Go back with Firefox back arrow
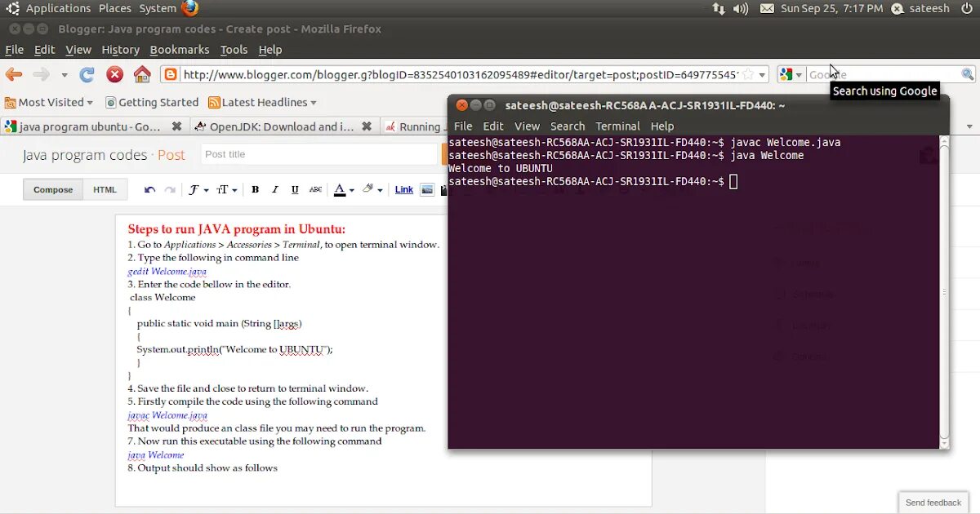The image size is (980, 514). (x=14, y=74)
